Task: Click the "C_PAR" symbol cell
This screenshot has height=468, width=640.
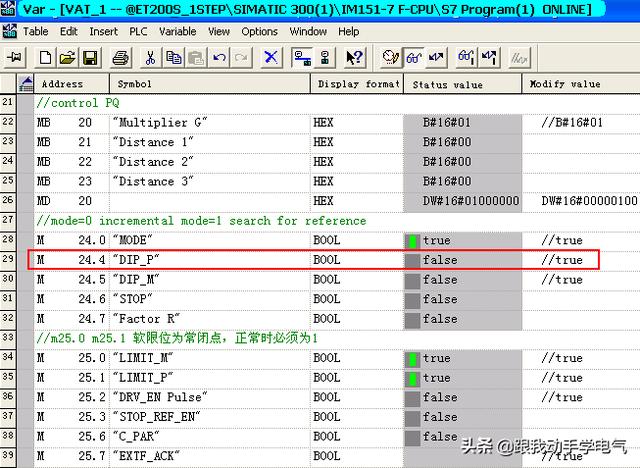Action: (x=210, y=437)
